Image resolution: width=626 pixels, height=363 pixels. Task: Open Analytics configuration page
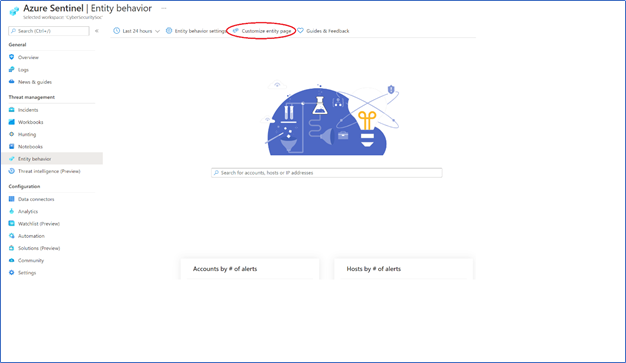(28, 212)
